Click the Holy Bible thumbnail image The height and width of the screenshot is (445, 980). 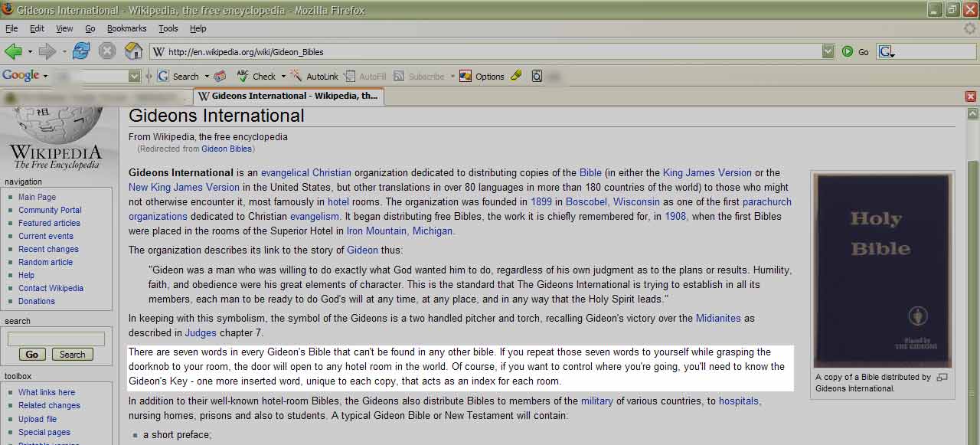point(882,270)
